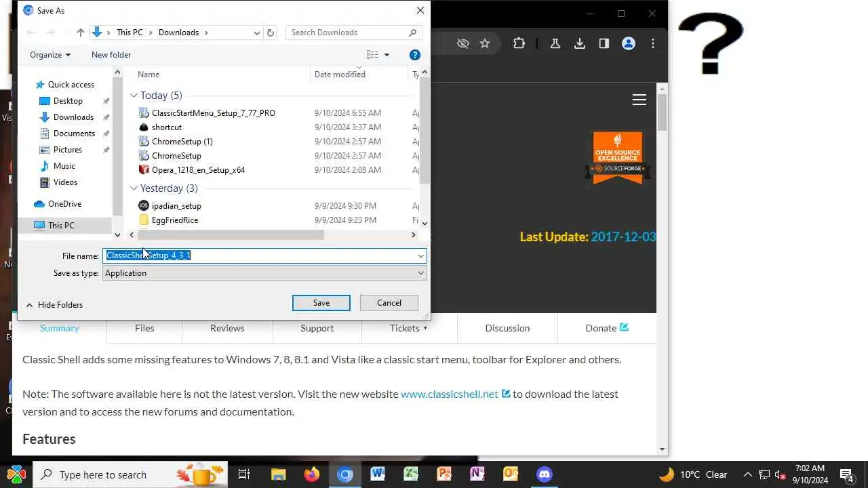Image resolution: width=868 pixels, height=488 pixels.
Task: Select the EggFriedRice folder
Action: (x=175, y=220)
